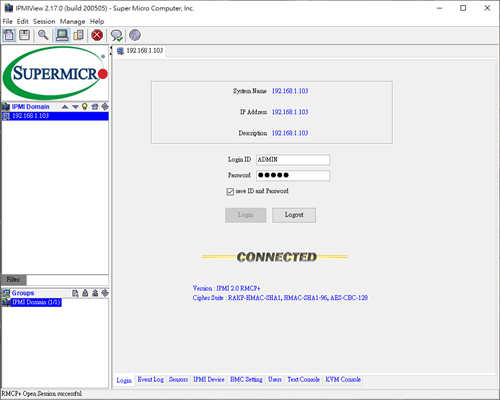Click the grayed-out Login button
500x400 pixels.
[x=246, y=215]
